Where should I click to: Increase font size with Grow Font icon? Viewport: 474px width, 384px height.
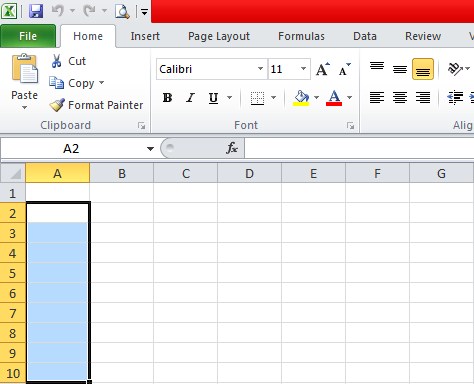[x=323, y=69]
